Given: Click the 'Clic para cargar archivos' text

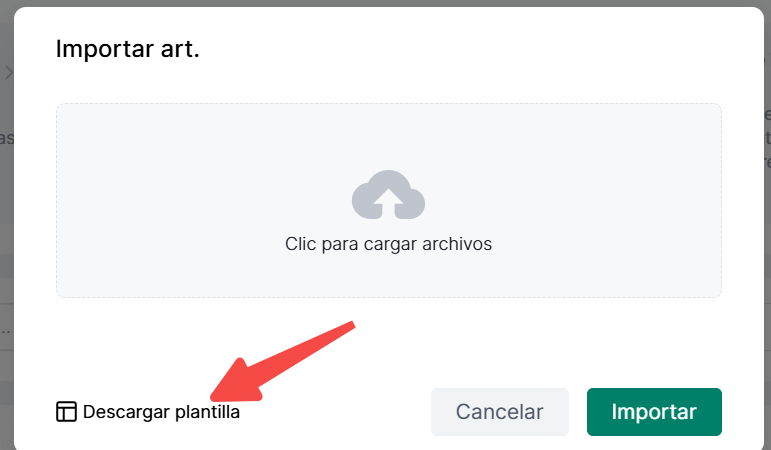Looking at the screenshot, I should point(388,244).
